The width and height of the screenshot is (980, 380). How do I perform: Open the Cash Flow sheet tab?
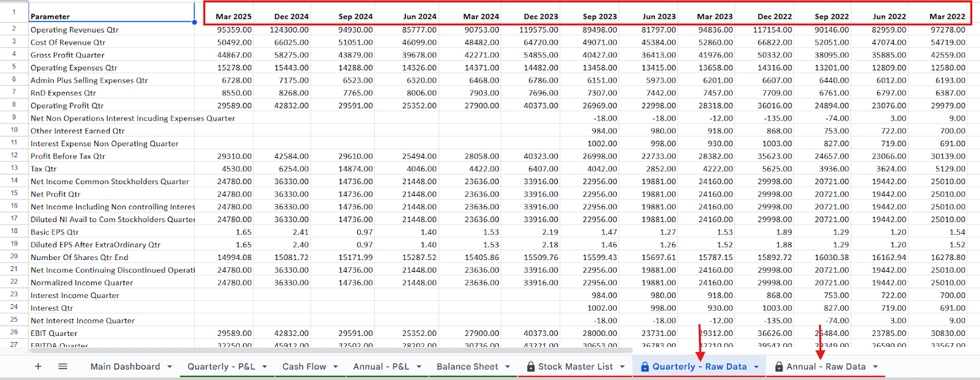click(304, 367)
